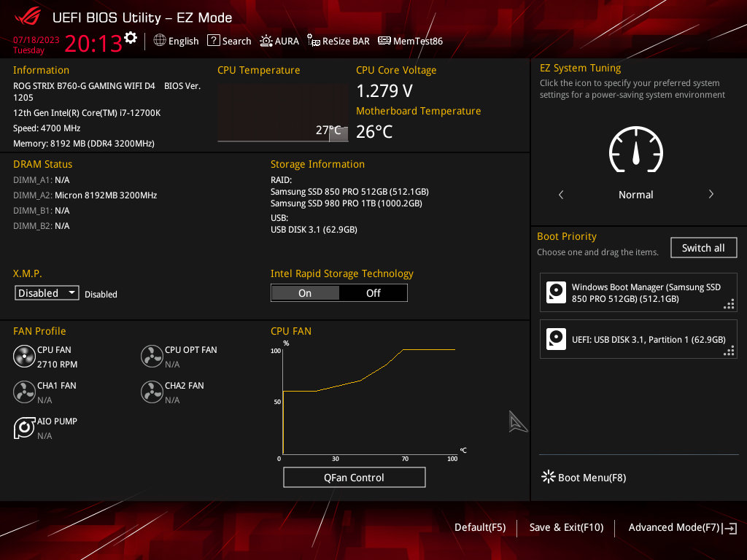Go to next EZ System Tuning mode

click(711, 194)
